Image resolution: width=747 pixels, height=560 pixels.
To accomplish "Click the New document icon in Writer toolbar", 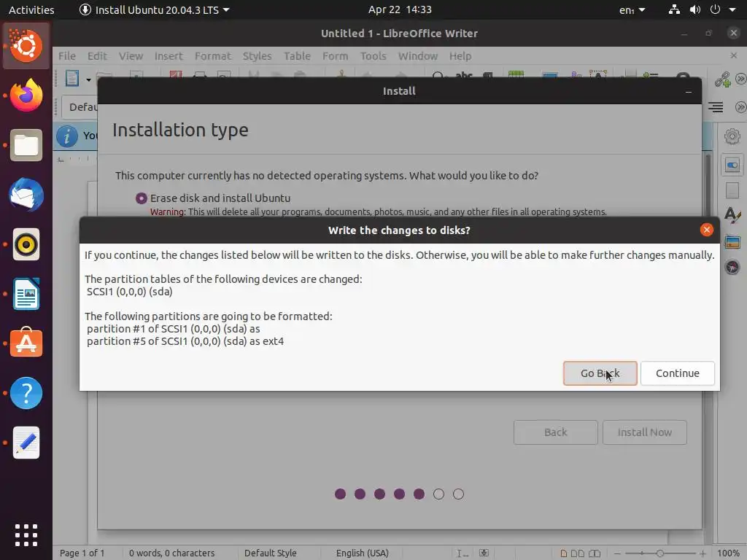I will (x=72, y=77).
